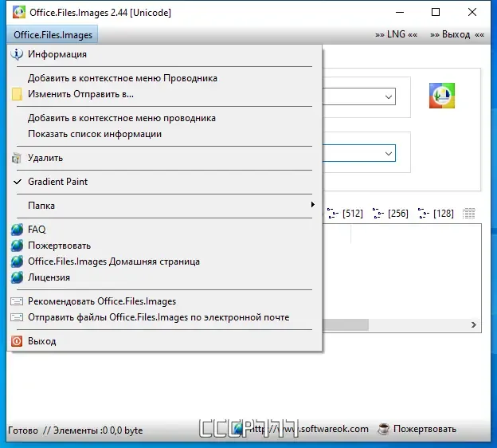Choose Изменить Отправить в... entry
Image resolution: width=497 pixels, height=448 pixels.
pos(164,94)
